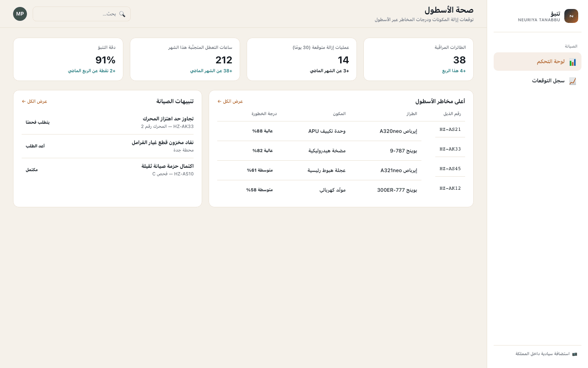This screenshot has height=368, width=588.
Task: Click the متوسطة 58% risk score
Action: pyautogui.click(x=259, y=190)
